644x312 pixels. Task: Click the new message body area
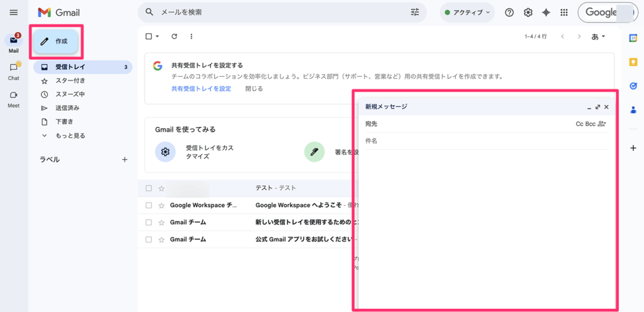pyautogui.click(x=486, y=228)
